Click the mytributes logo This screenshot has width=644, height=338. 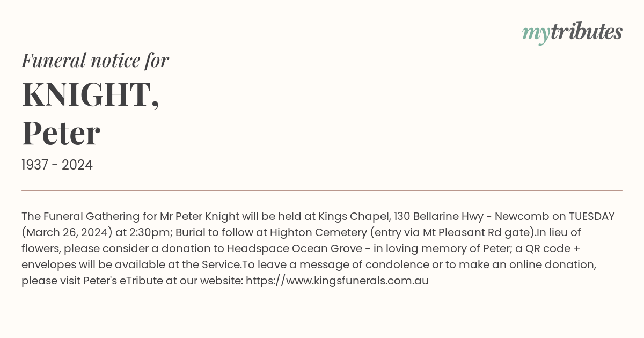click(572, 32)
